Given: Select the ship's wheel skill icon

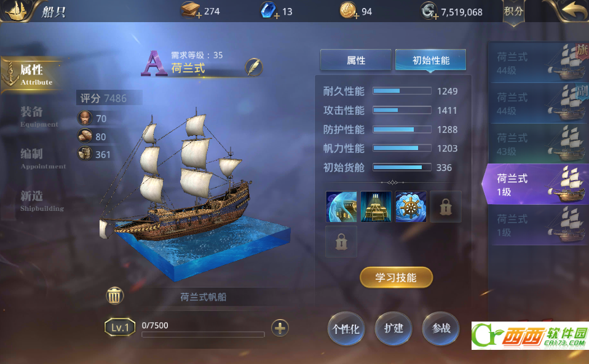Looking at the screenshot, I should (411, 207).
